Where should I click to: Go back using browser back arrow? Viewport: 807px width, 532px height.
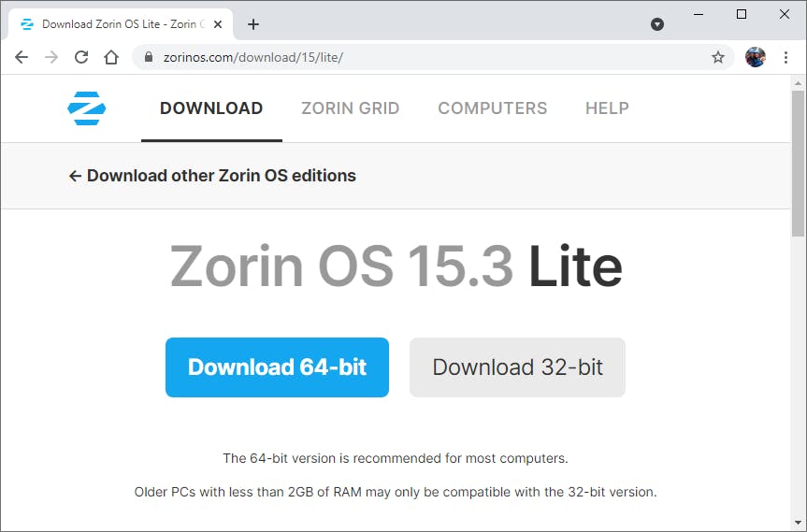click(x=22, y=57)
